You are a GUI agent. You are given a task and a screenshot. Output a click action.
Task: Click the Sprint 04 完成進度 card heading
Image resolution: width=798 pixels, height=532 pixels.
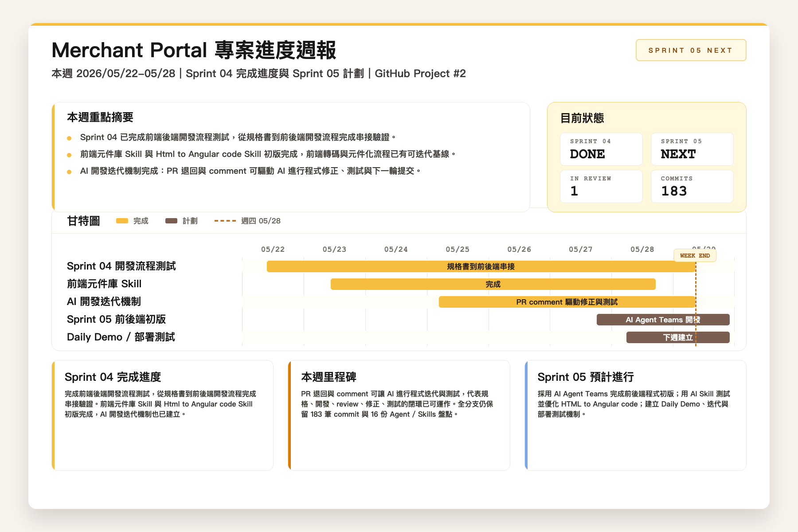[x=113, y=377]
